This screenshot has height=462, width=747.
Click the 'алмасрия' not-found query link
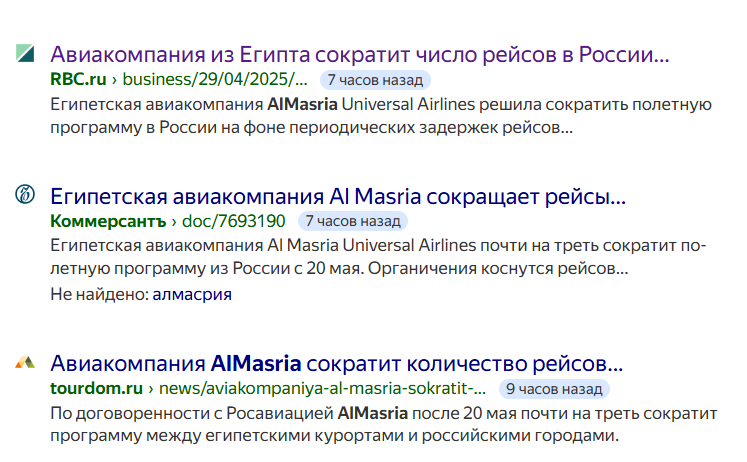click(x=192, y=294)
